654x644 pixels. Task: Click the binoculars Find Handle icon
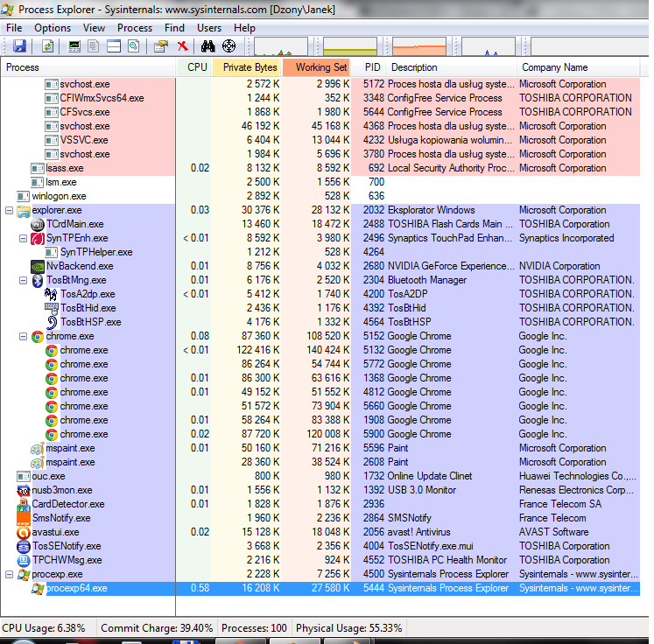coord(207,45)
